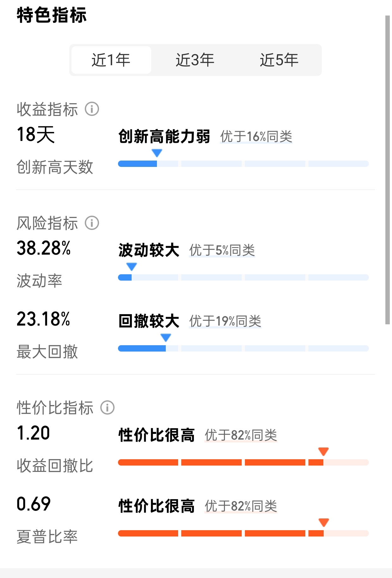
Task: Open 优于5%同类 ranking link
Action: [222, 250]
